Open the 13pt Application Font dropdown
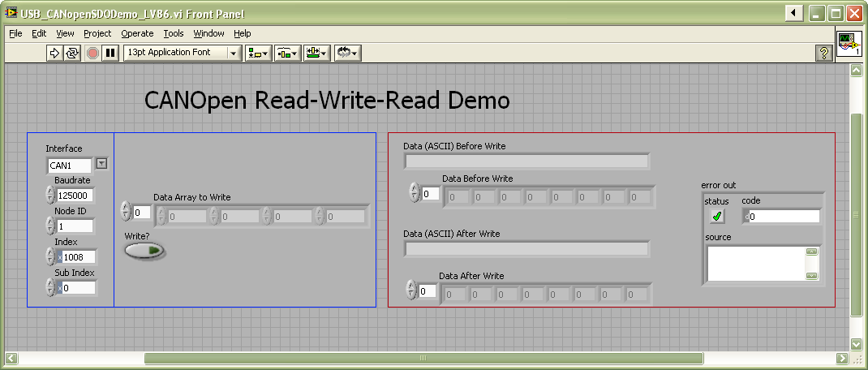The image size is (868, 370). (x=183, y=53)
